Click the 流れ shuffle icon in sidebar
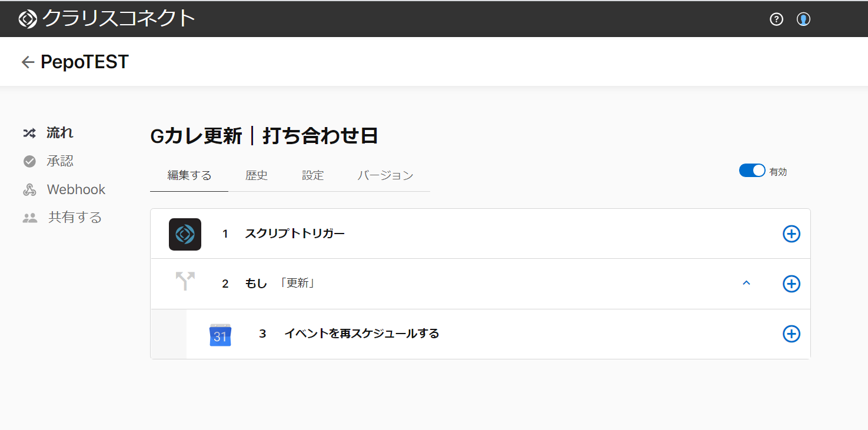The image size is (868, 430). coord(29,133)
